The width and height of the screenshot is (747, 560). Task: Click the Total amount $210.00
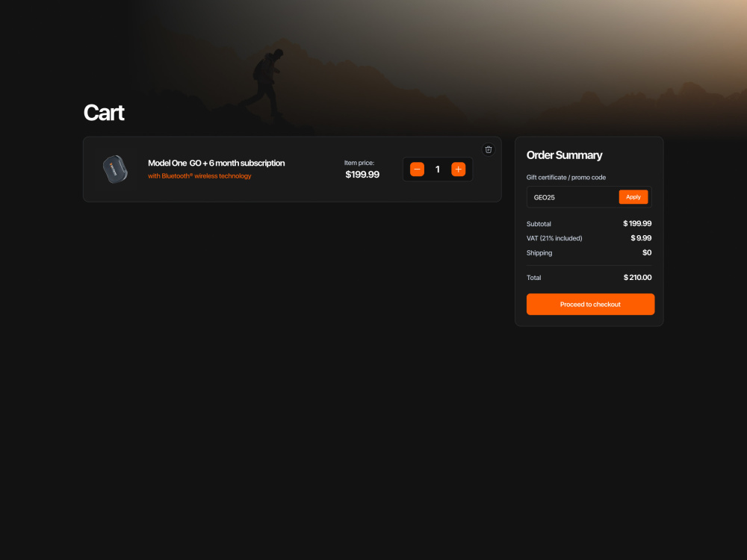[637, 277]
